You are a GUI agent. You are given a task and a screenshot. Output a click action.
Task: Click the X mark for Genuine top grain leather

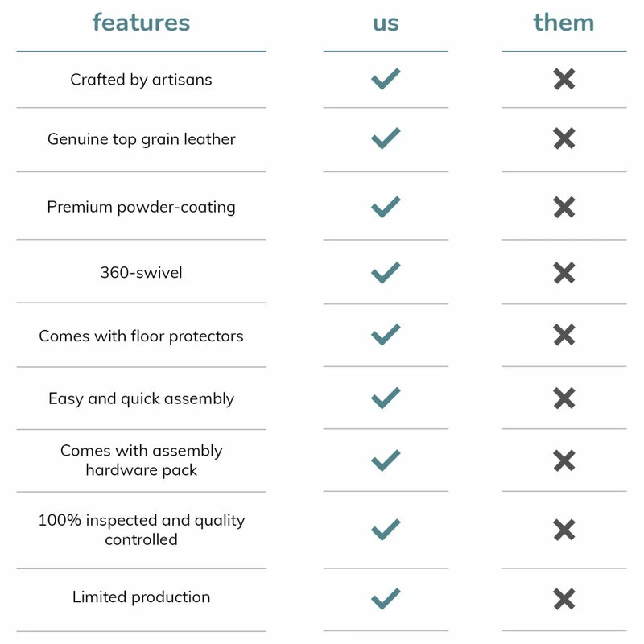tap(564, 138)
